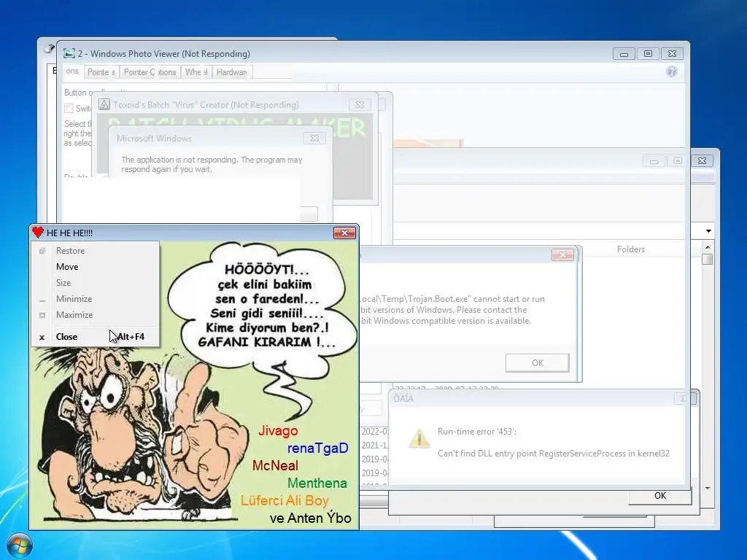The image size is (747, 560).
Task: Click the ve Anten Ýbo text
Action: coord(311,518)
